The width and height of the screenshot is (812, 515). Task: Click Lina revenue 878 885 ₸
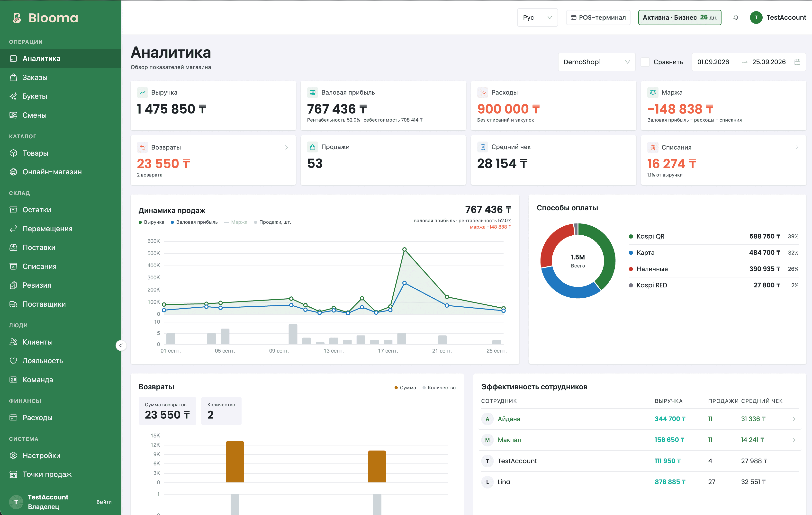[670, 482]
